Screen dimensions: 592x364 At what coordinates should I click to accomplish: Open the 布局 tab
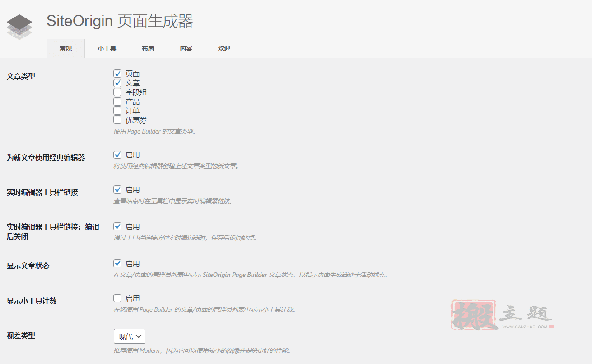(x=148, y=49)
